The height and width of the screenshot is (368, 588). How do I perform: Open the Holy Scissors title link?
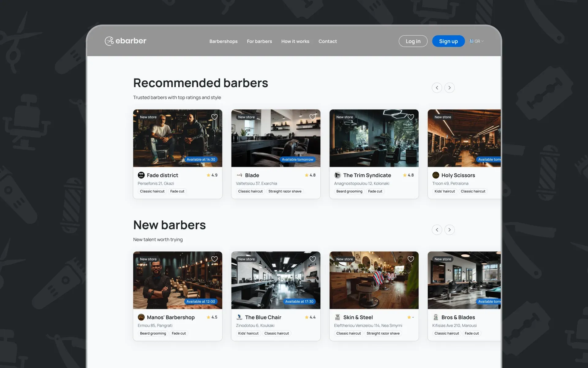[458, 175]
